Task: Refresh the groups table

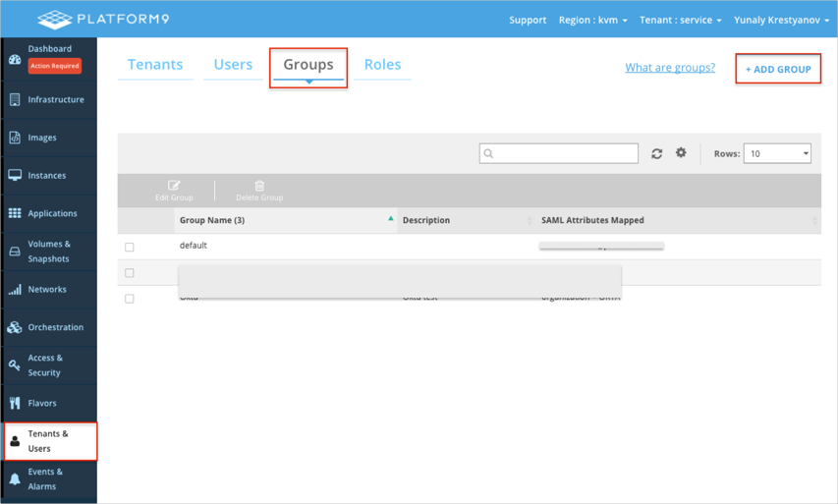Action: pyautogui.click(x=656, y=153)
